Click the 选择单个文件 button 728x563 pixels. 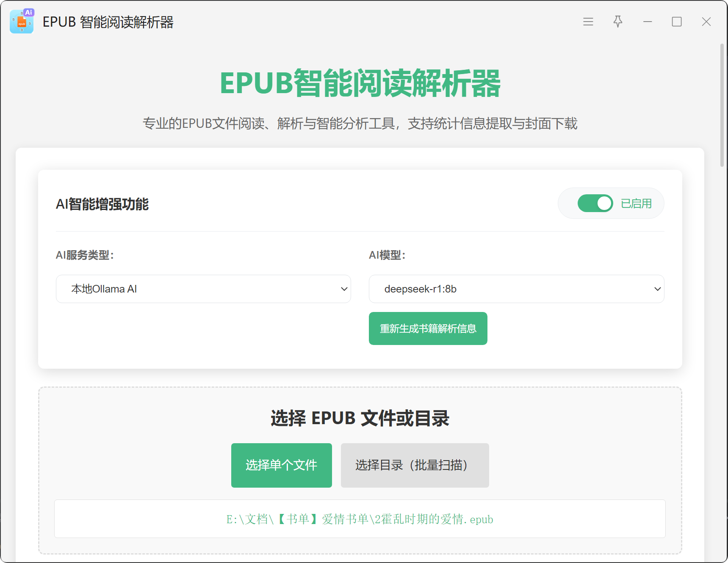tap(281, 465)
